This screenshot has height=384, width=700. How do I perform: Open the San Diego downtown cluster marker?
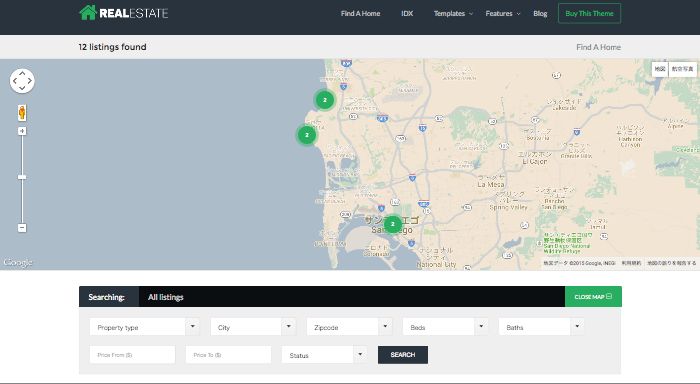393,224
